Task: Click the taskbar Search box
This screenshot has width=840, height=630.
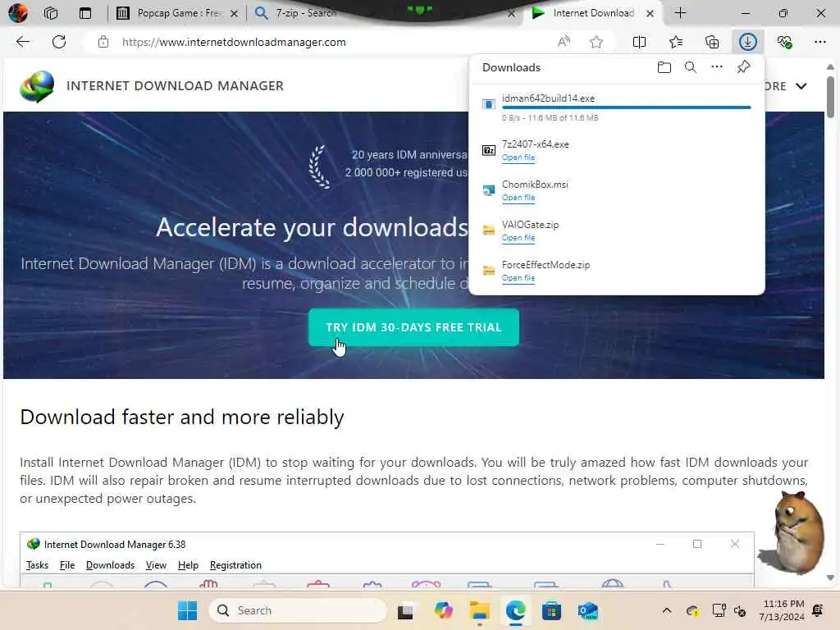Action: pos(298,610)
